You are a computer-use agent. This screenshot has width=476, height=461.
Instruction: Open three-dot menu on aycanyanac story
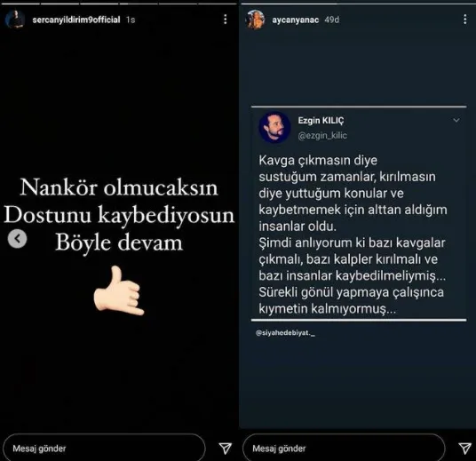click(x=464, y=20)
